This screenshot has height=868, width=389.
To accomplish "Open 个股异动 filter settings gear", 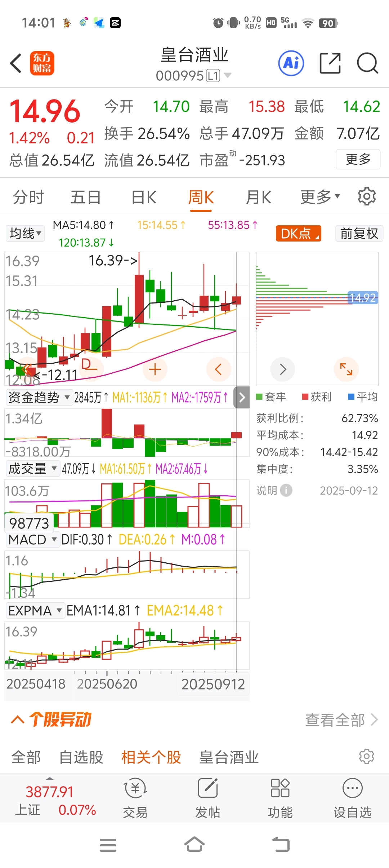I will point(367,756).
